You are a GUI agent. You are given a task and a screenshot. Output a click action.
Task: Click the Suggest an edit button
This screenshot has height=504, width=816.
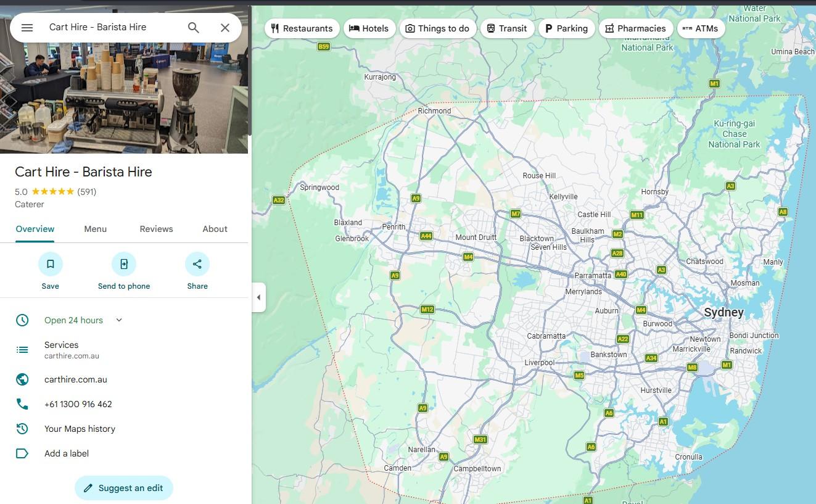(124, 488)
